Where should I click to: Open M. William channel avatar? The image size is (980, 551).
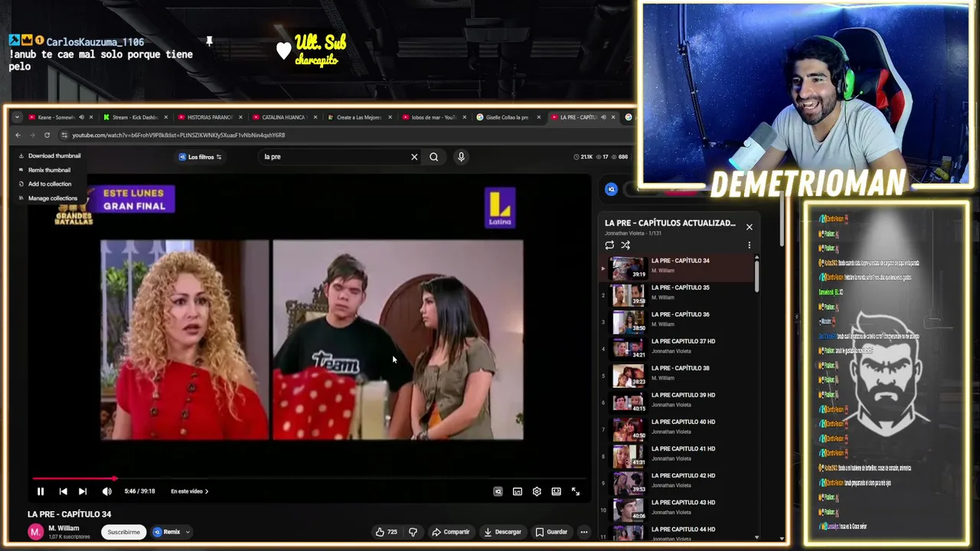[x=35, y=532]
